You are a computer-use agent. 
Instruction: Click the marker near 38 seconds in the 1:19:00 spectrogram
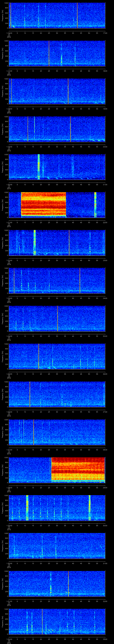pos(70,129)
